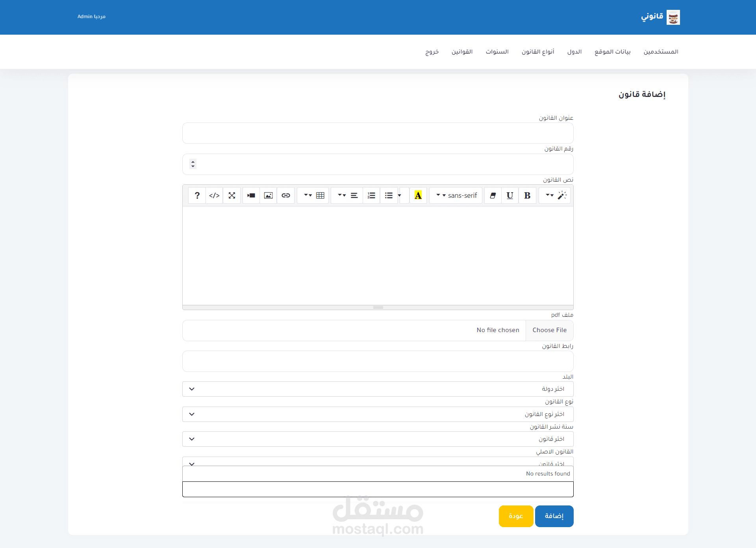Expand the اختر دولة country dropdown
Image resolution: width=756 pixels, height=548 pixels.
[x=378, y=389]
